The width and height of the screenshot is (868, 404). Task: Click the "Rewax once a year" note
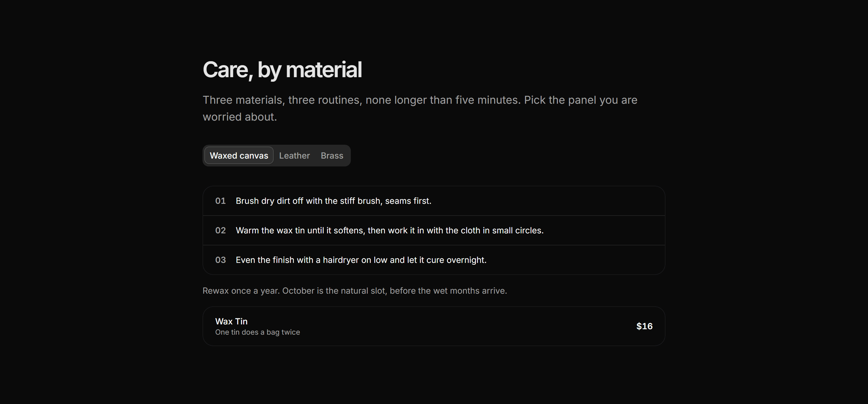[x=354, y=291]
